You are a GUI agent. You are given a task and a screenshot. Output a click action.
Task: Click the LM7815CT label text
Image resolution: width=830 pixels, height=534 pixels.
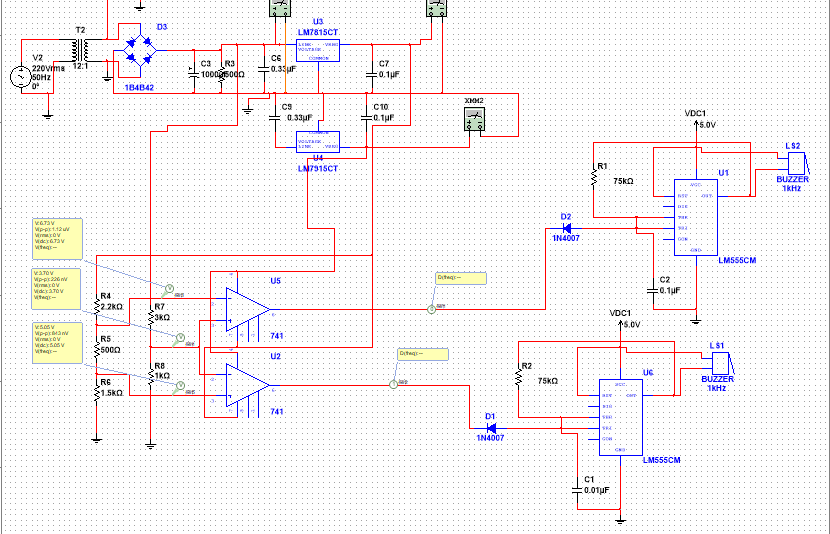tap(318, 33)
